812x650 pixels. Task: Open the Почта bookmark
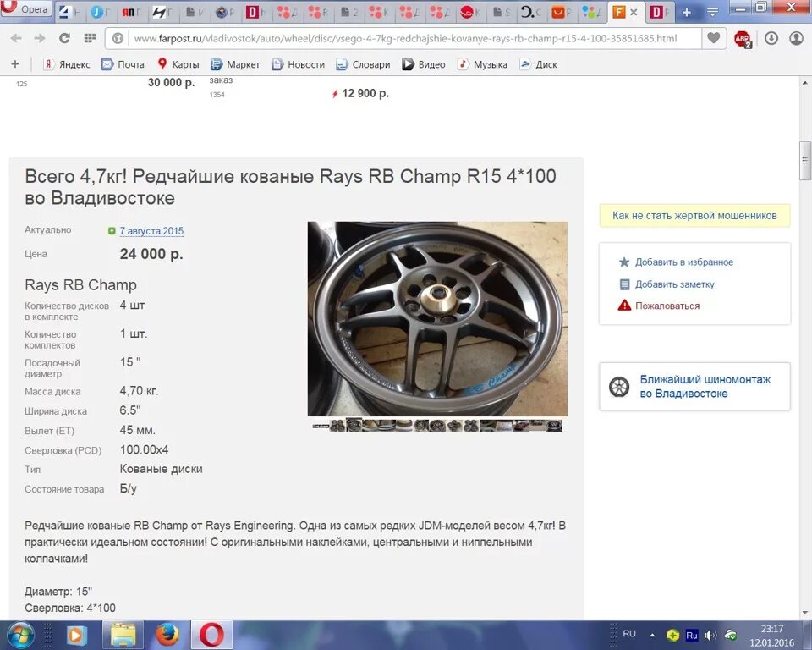123,64
